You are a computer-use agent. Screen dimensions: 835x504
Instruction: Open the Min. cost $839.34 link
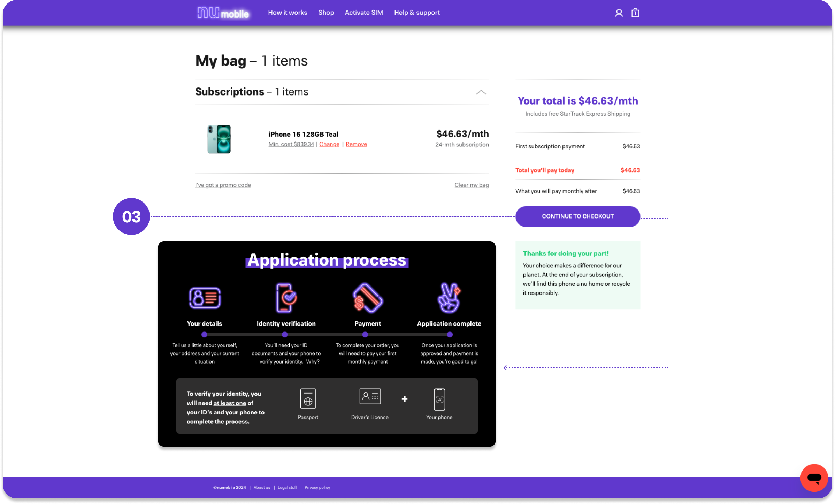pyautogui.click(x=291, y=144)
